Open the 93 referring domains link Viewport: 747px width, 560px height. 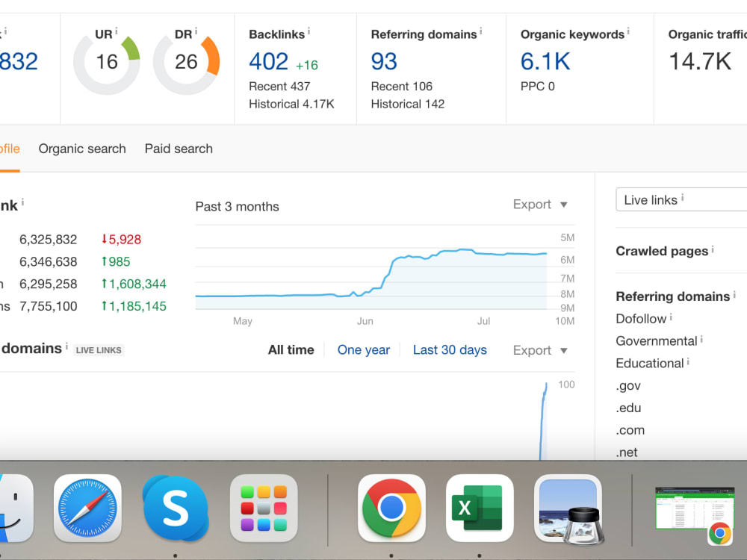click(x=384, y=61)
